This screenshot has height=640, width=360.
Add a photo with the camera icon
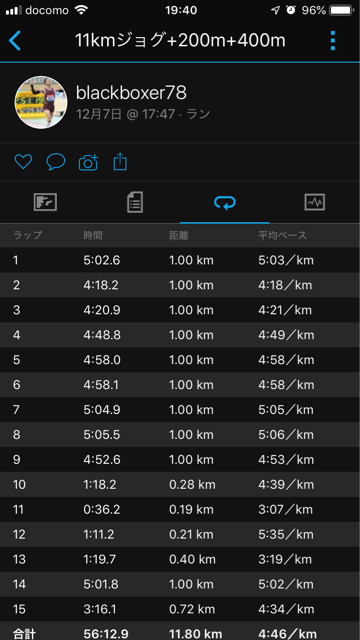tap(88, 162)
